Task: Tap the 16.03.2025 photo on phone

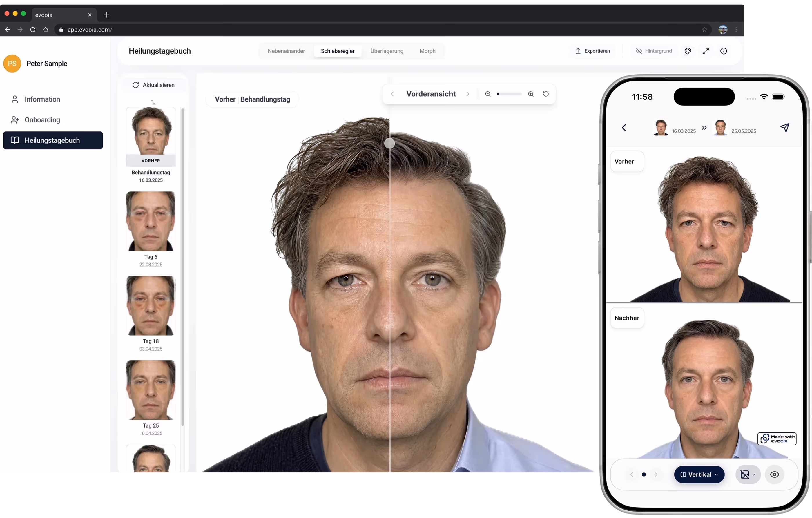Action: pos(661,128)
